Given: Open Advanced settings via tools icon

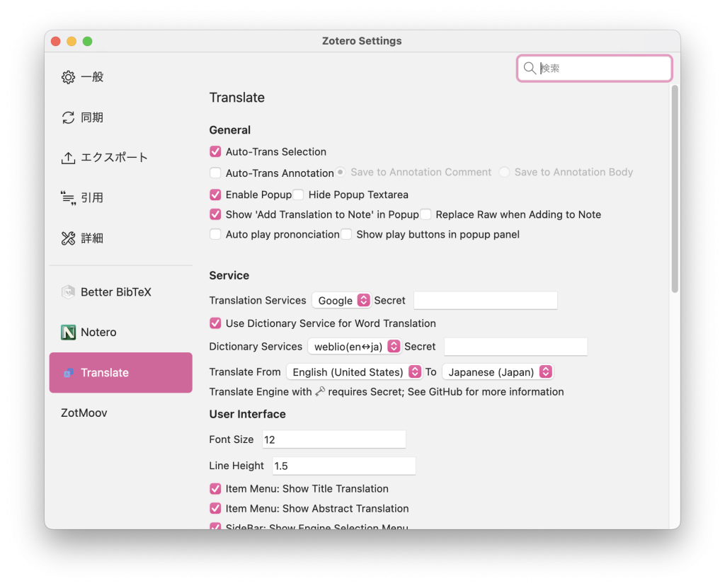Looking at the screenshot, I should tap(68, 238).
